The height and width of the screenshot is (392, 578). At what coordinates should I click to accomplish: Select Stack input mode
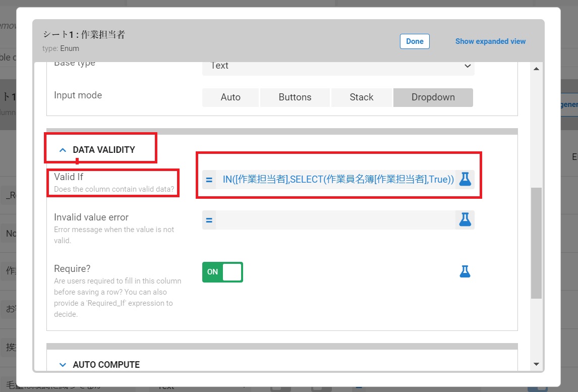point(361,97)
